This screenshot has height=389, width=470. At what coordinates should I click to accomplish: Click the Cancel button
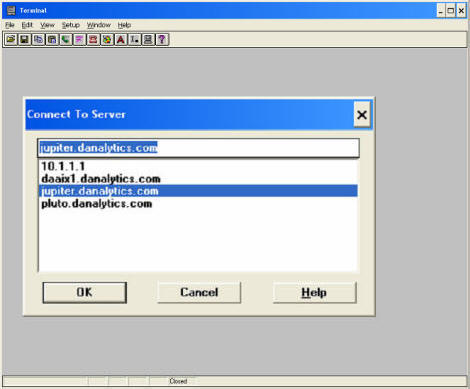(x=199, y=293)
